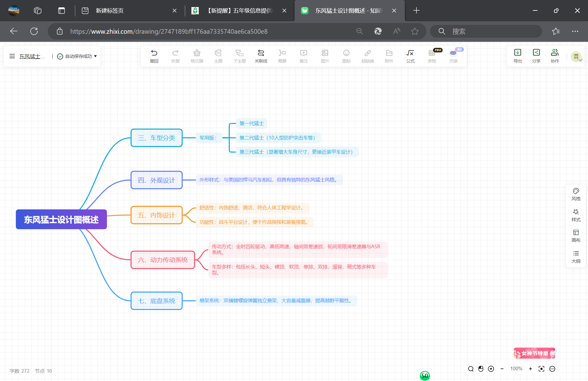Select the root node 东风猛士设计图概述

(x=61, y=219)
